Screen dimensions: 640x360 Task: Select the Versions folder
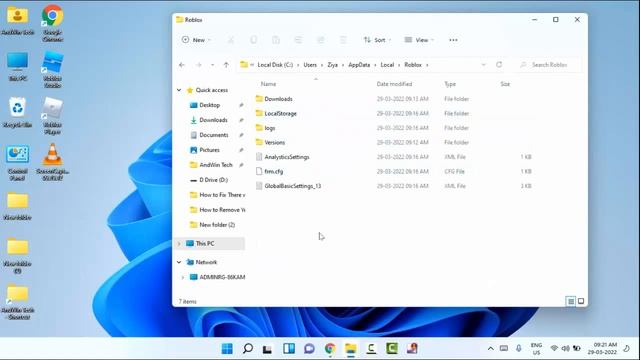click(274, 142)
